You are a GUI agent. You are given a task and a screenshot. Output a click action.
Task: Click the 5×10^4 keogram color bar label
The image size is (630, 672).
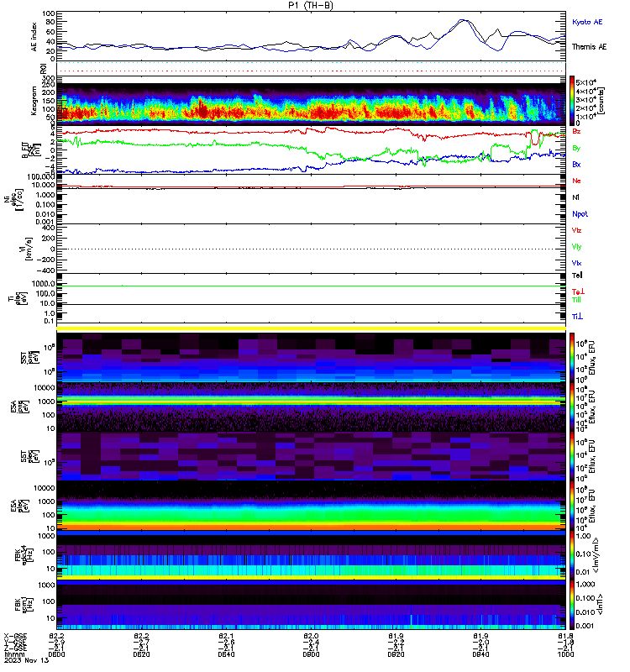[x=585, y=82]
